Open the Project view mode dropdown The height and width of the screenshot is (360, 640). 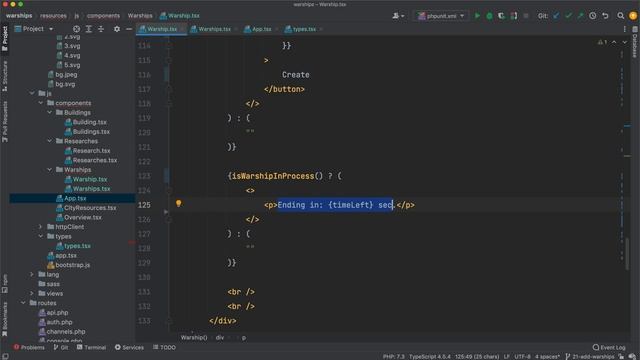point(34,29)
